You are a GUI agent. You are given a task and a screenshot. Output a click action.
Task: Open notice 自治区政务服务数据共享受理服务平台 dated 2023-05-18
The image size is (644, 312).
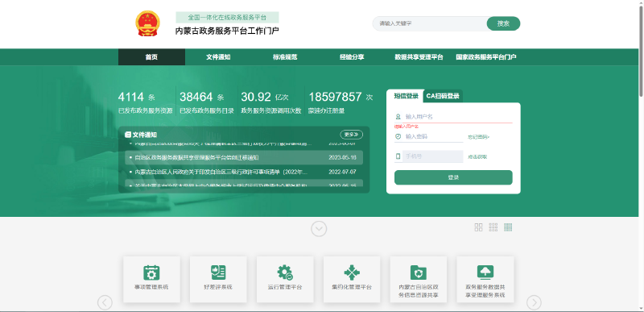tap(244, 157)
